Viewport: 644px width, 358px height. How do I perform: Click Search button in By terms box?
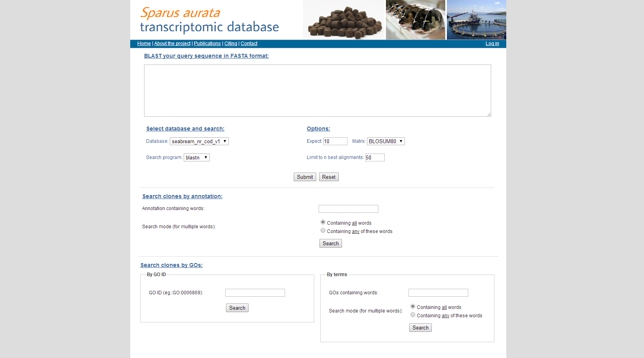coord(420,328)
